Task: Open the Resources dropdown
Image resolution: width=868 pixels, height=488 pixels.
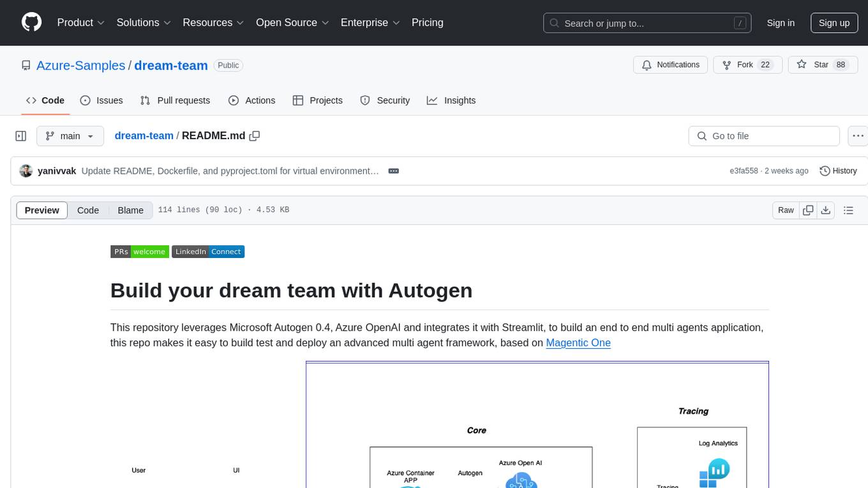Action: [x=213, y=22]
